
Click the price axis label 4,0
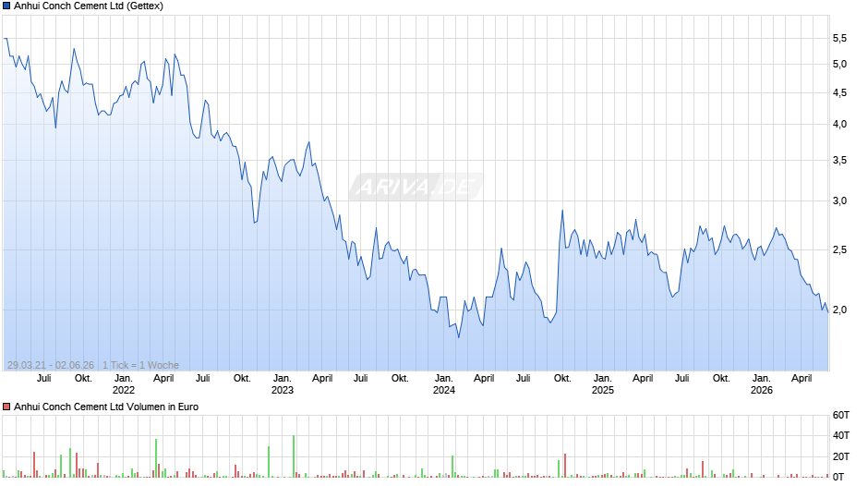839,124
